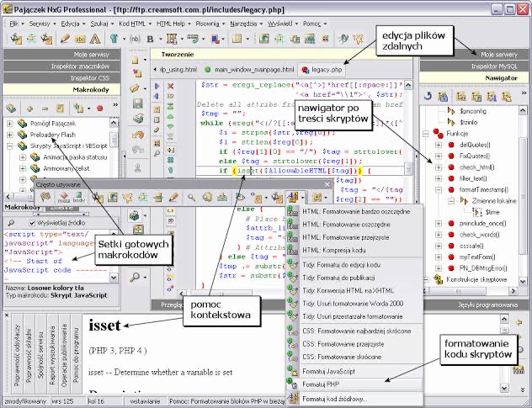
Task: Open the Plik menu
Action: [14, 24]
